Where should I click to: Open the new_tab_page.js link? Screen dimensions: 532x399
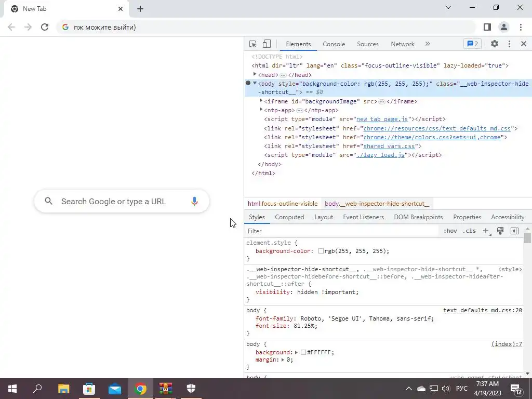click(x=382, y=119)
